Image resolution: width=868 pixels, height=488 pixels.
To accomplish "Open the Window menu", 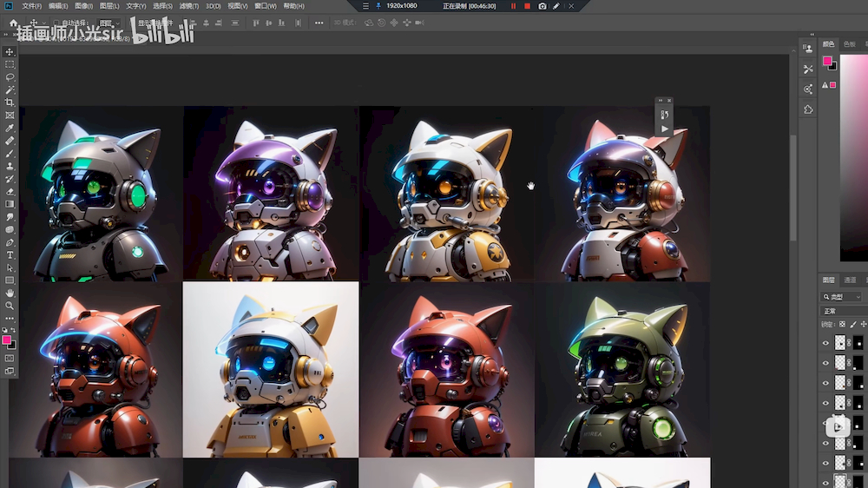I will (265, 6).
